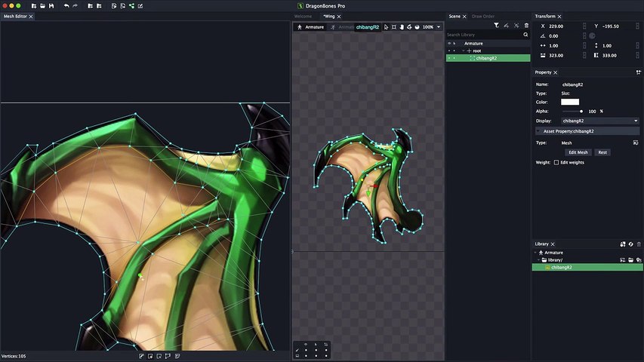
Task: Toggle the eye column header in Scene panel
Action: (x=449, y=44)
